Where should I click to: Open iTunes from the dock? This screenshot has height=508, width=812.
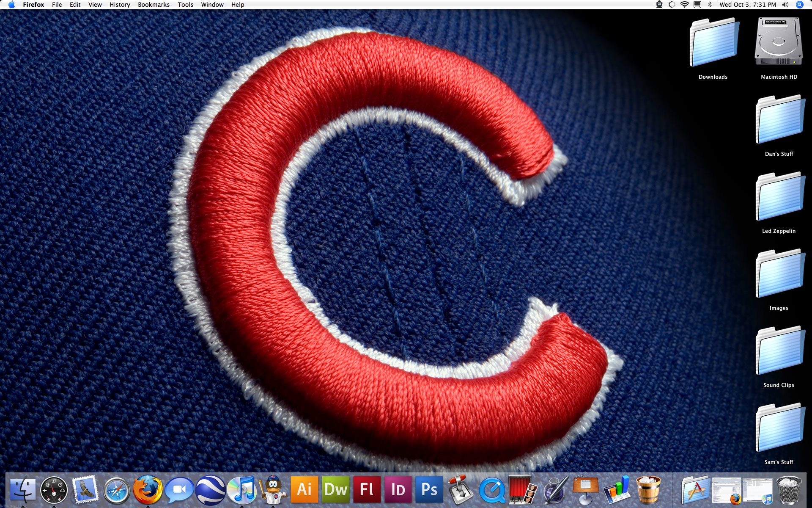(x=241, y=490)
